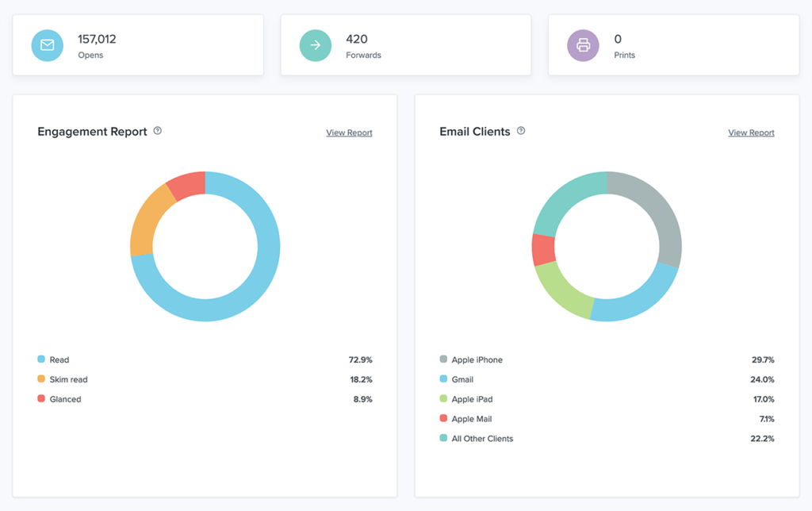Viewport: 812px width, 511px height.
Task: Click the orange Skim read legend swatch
Action: point(41,378)
